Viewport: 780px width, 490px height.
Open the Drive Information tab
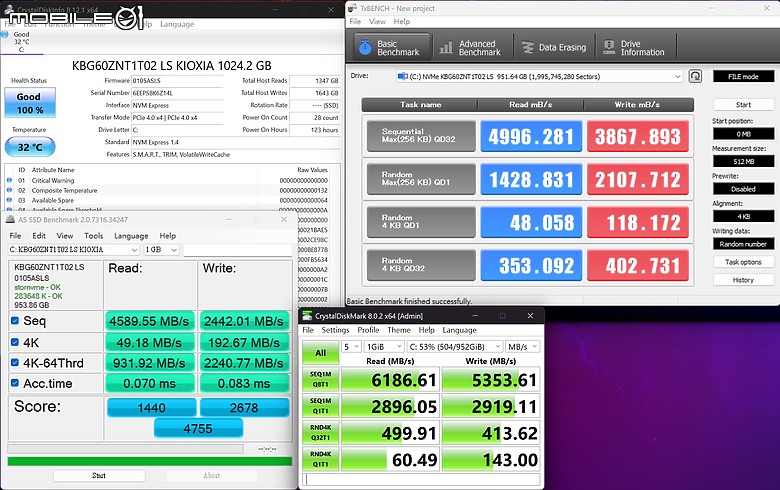(635, 47)
